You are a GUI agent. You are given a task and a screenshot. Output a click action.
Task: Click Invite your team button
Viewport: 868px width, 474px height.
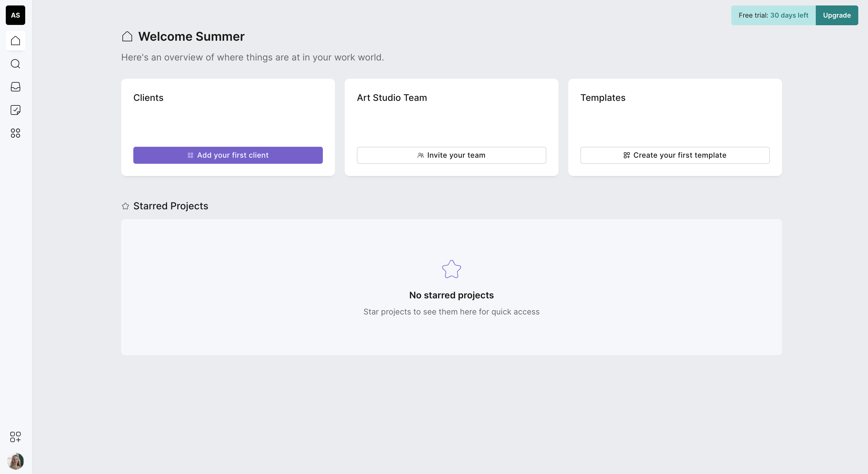click(451, 155)
